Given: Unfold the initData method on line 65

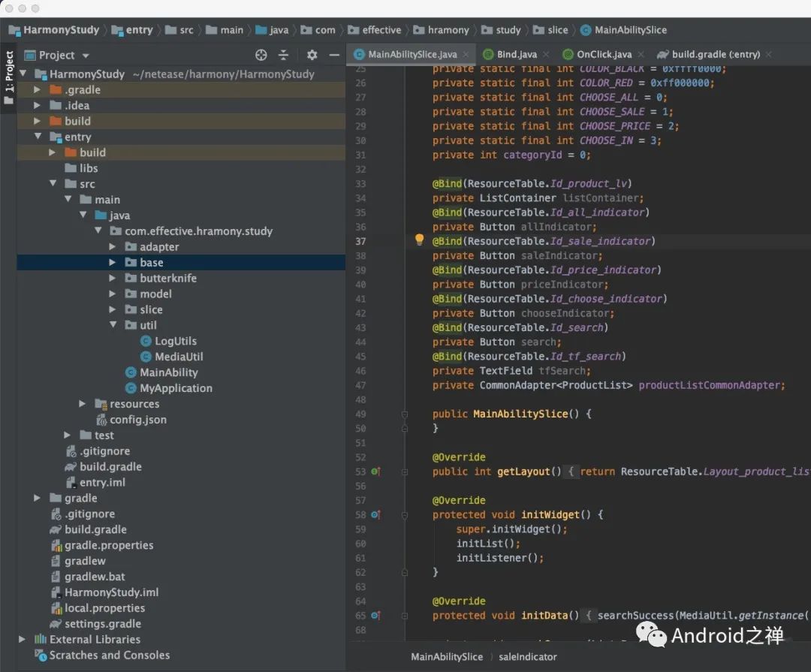Looking at the screenshot, I should tap(405, 616).
